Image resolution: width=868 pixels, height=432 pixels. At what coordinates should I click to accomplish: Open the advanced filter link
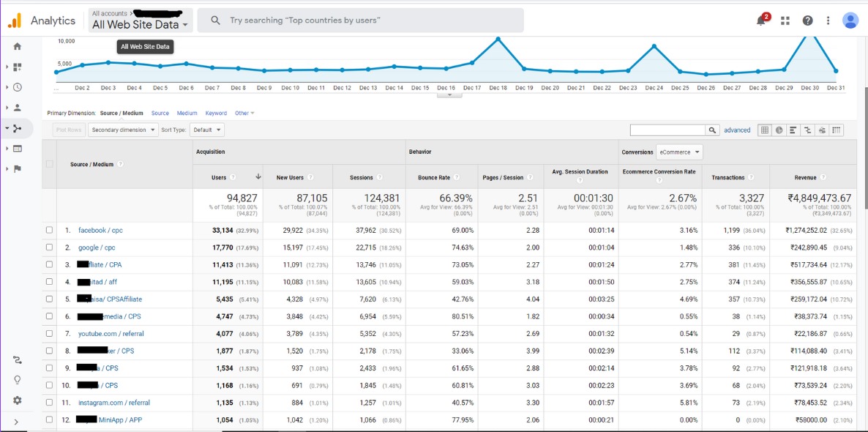[x=736, y=130]
